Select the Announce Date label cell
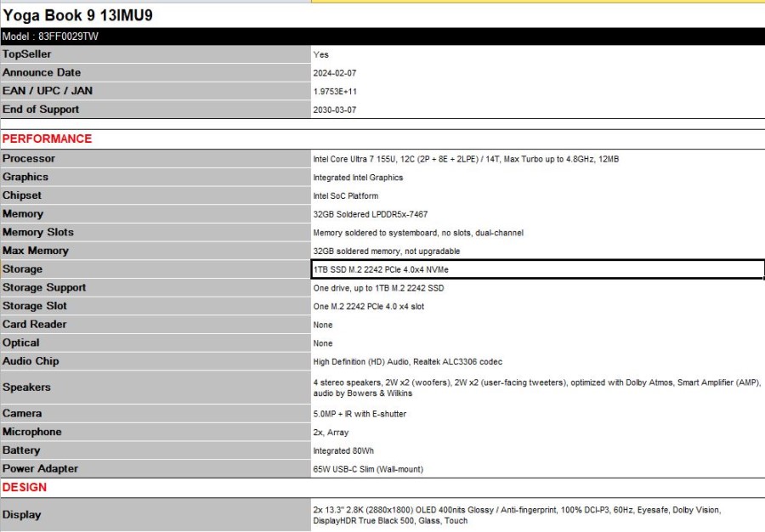The image size is (765, 532). [x=156, y=72]
